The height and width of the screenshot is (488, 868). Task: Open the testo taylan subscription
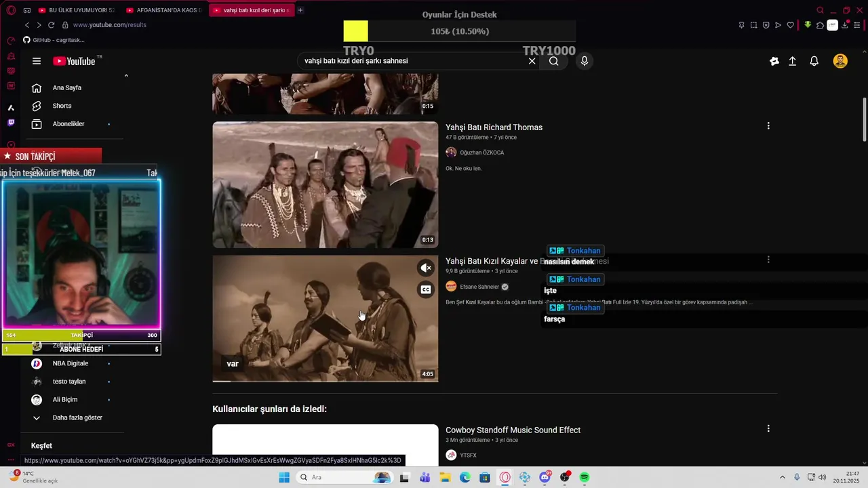point(68,382)
